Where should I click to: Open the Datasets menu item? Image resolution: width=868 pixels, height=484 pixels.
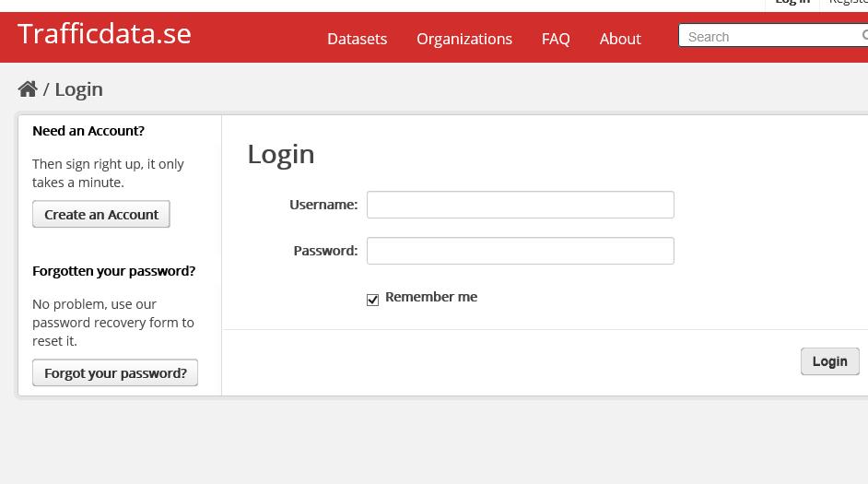pyautogui.click(x=357, y=39)
